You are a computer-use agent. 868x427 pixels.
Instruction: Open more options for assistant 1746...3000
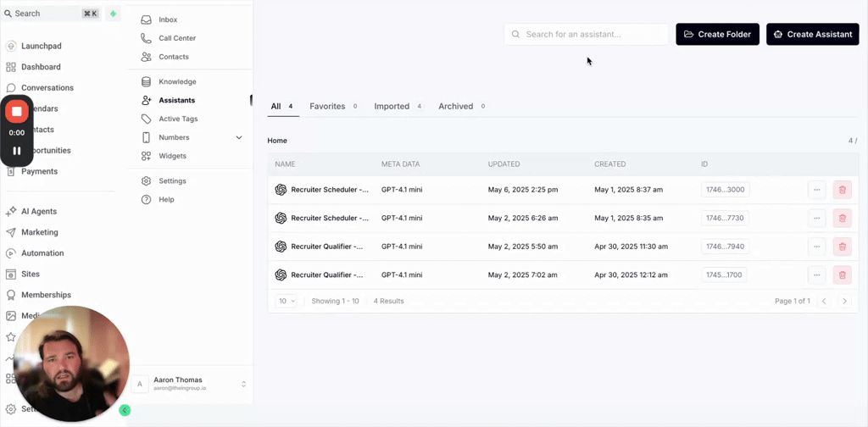816,190
